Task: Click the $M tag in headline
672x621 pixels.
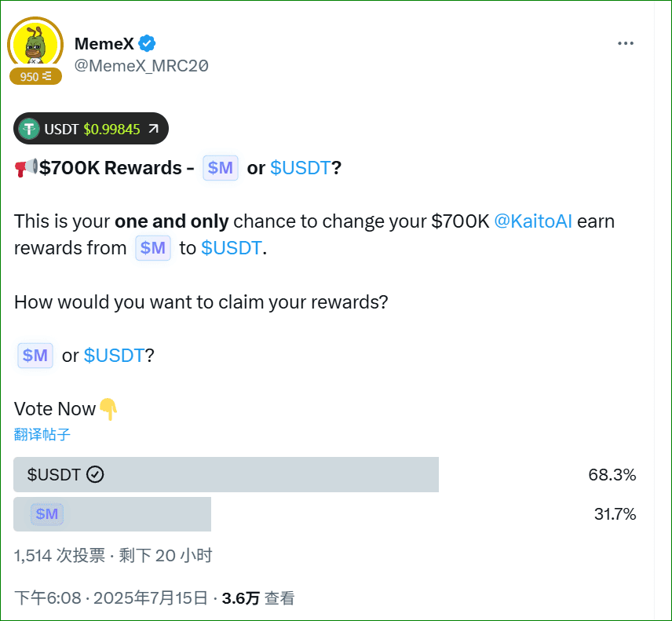Action: tap(220, 168)
